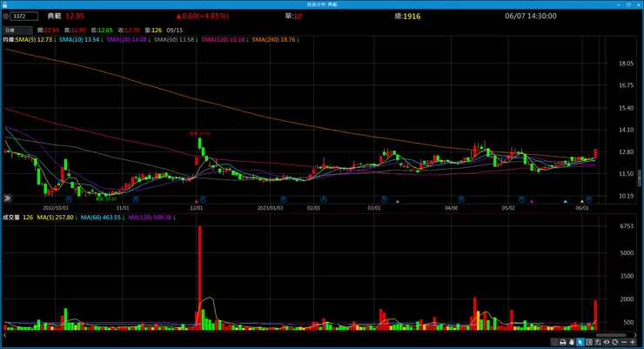Viewport: 644px width, 349px height.
Task: Select the hand pan tool
Action: coord(572,342)
